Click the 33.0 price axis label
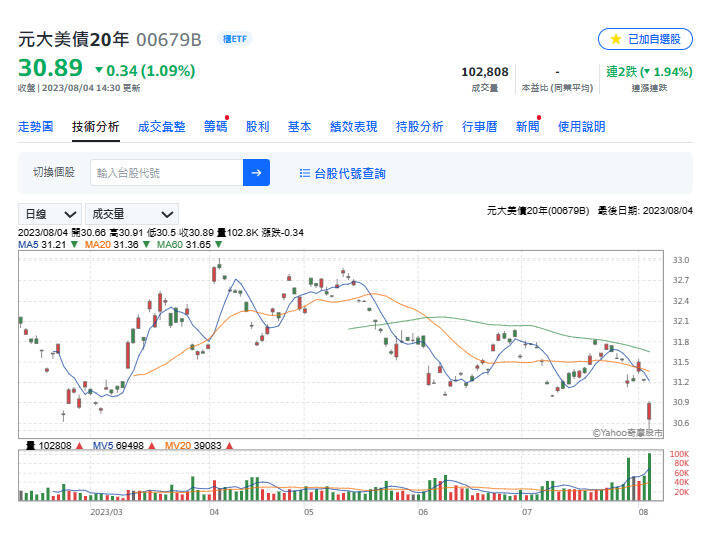Image resolution: width=712 pixels, height=538 pixels. [x=680, y=260]
